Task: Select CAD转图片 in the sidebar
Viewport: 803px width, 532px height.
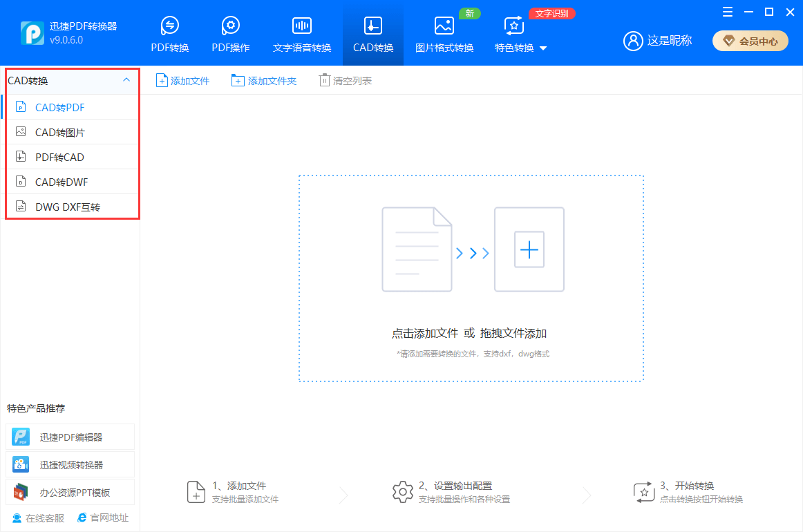Action: point(60,132)
